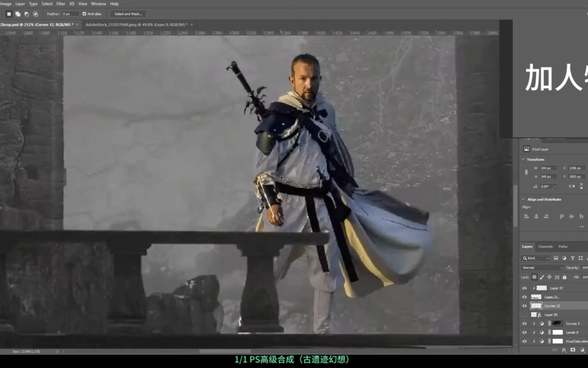Click Lock position icon

pos(549,277)
